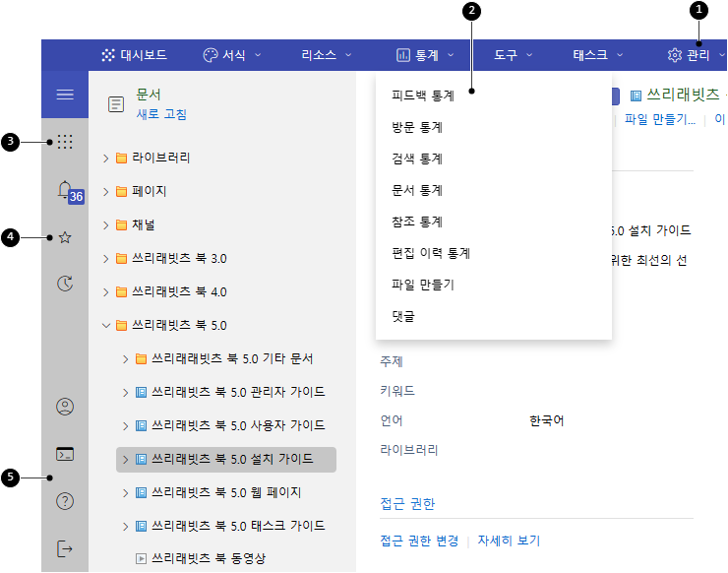Expand 쓰리래빗츠 북 5.0 설치 가이드 node
This screenshot has height=573, width=728.
coord(125,460)
